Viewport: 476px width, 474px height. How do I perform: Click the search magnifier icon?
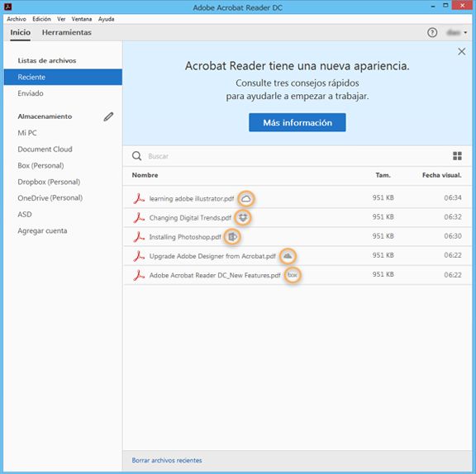tap(136, 156)
